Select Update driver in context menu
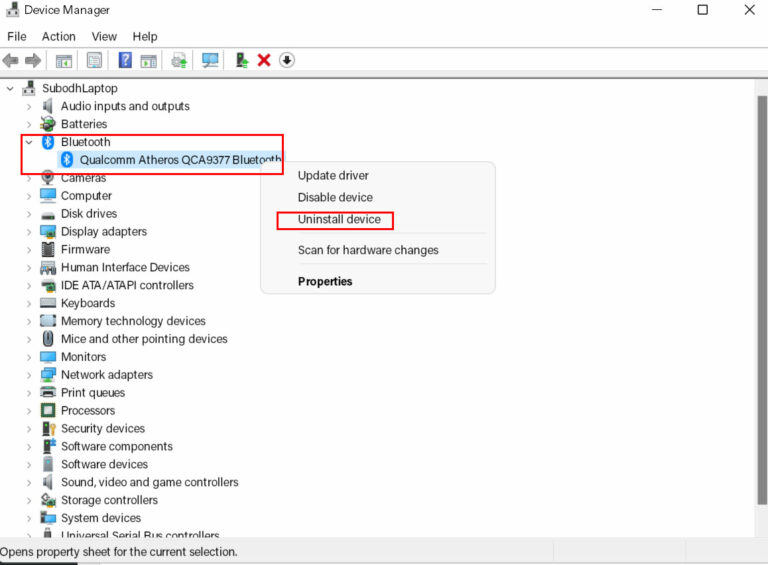Viewport: 768px width, 565px height. click(x=333, y=176)
